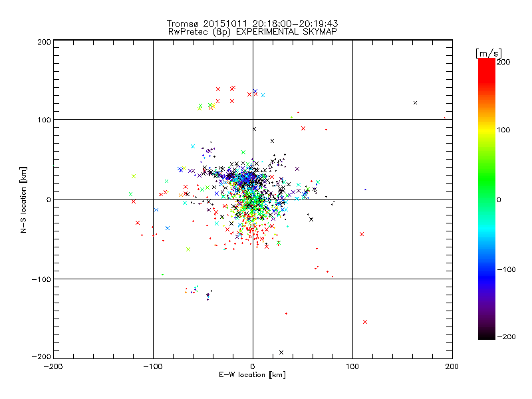Click the x-axis 200 tick label
The width and height of the screenshot is (532, 399).
click(452, 366)
